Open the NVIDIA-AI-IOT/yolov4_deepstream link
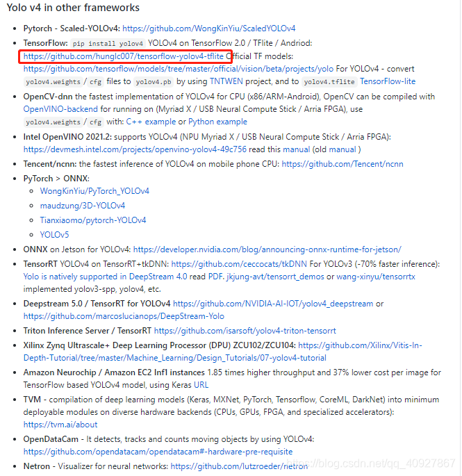Image resolution: width=462 pixels, height=476 pixels. [273, 304]
